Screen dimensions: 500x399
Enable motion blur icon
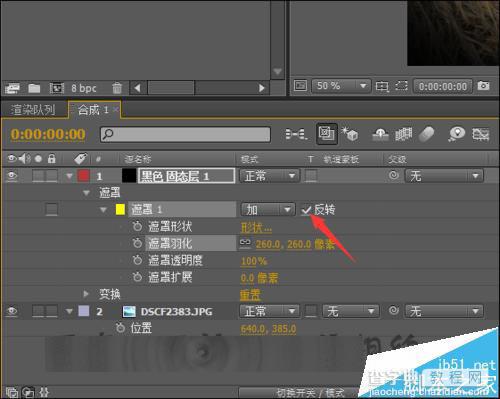click(426, 134)
